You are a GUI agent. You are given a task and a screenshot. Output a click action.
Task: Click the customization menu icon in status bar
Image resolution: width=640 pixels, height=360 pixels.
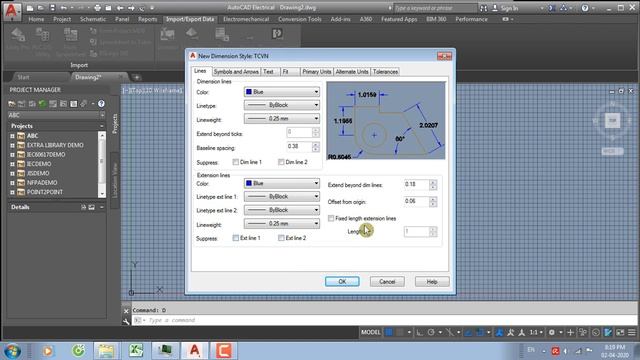coord(632,332)
